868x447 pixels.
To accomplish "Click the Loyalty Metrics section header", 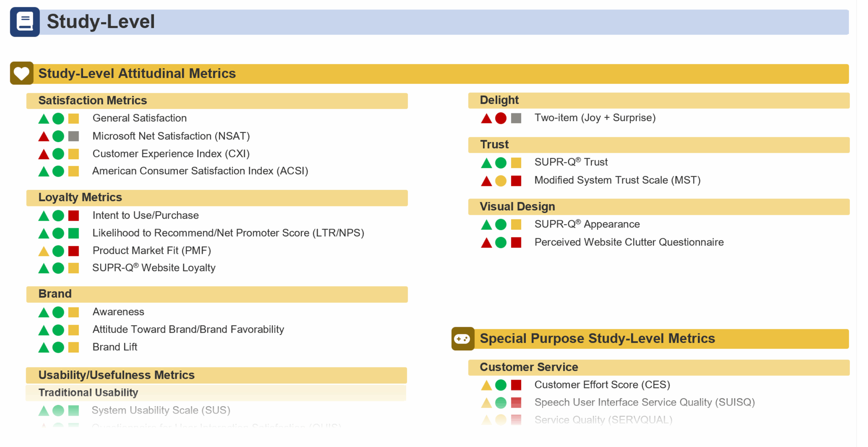I will (x=80, y=198).
